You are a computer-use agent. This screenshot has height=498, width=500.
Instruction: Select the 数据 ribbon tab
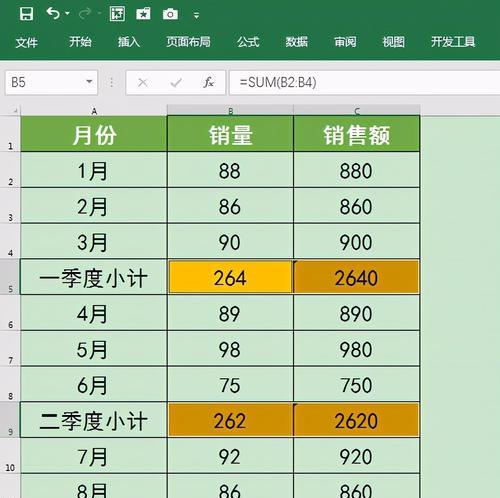click(296, 42)
